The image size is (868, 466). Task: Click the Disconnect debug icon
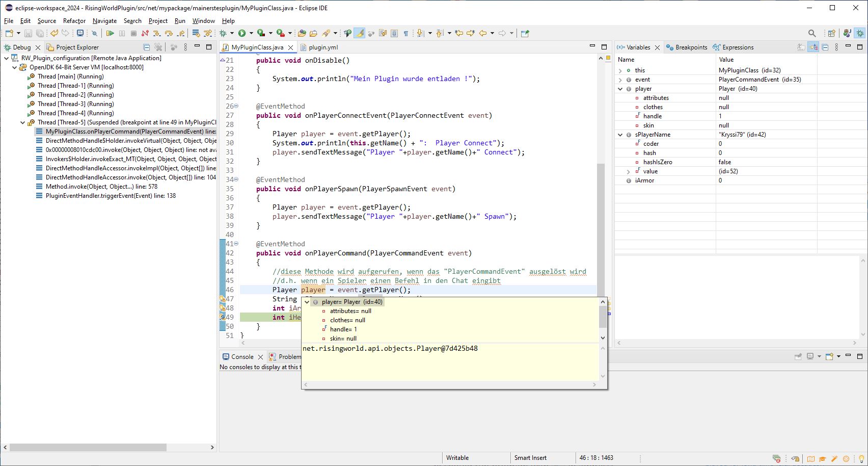(145, 34)
